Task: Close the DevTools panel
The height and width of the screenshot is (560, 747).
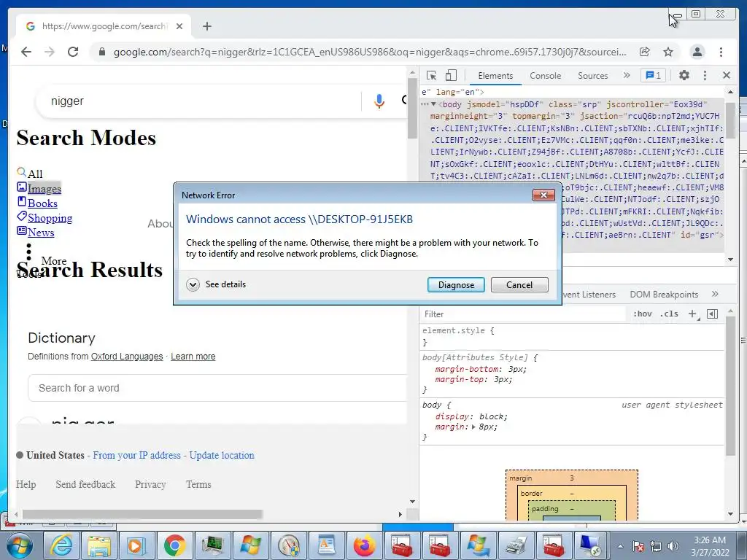Action: pos(727,75)
